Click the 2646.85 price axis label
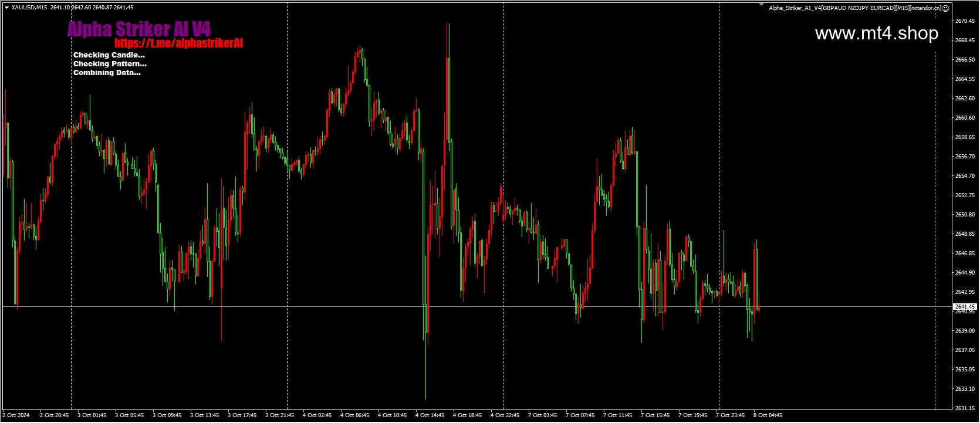This screenshot has width=980, height=423. pos(965,253)
